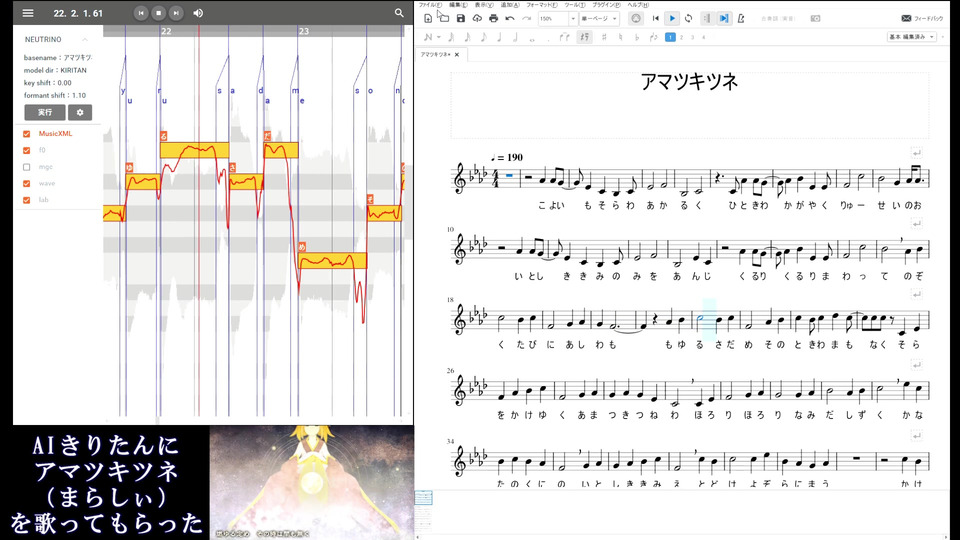Screen dimensions: 960x540
Task: Toggle the wave checkbox
Action: (x=26, y=183)
